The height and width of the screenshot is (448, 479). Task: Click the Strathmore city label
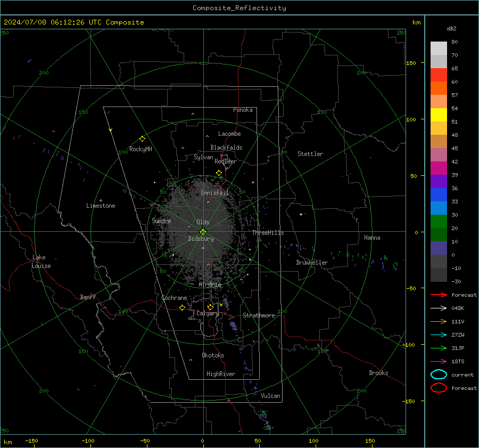point(259,315)
